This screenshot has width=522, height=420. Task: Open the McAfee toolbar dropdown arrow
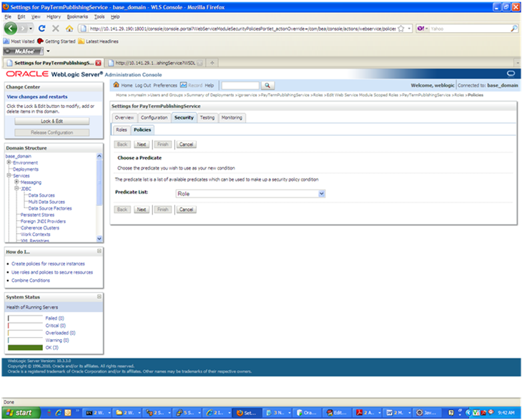[49, 52]
